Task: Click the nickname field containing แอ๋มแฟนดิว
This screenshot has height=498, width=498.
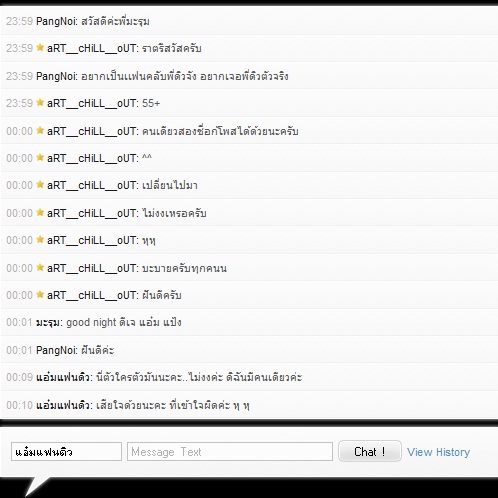Action: point(66,452)
